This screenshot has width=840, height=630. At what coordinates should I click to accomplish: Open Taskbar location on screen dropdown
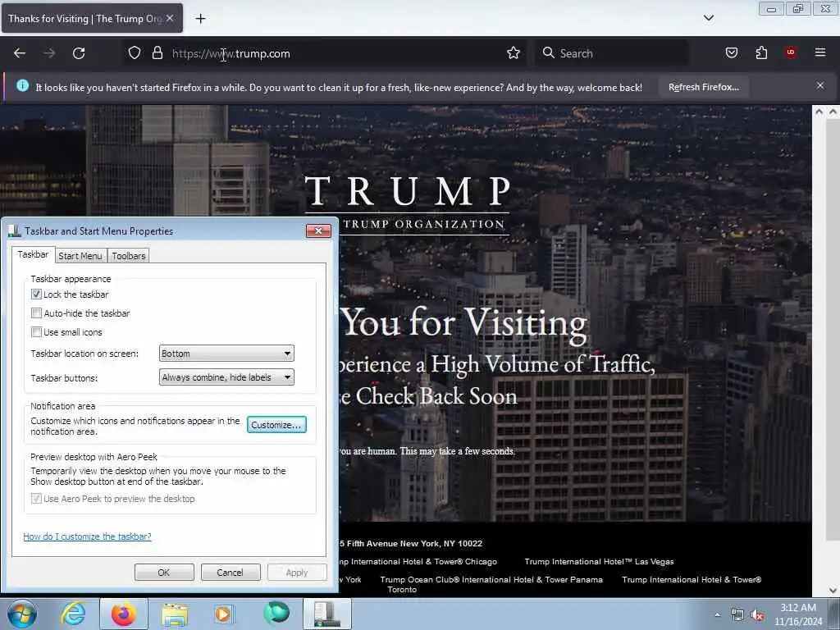pos(226,354)
